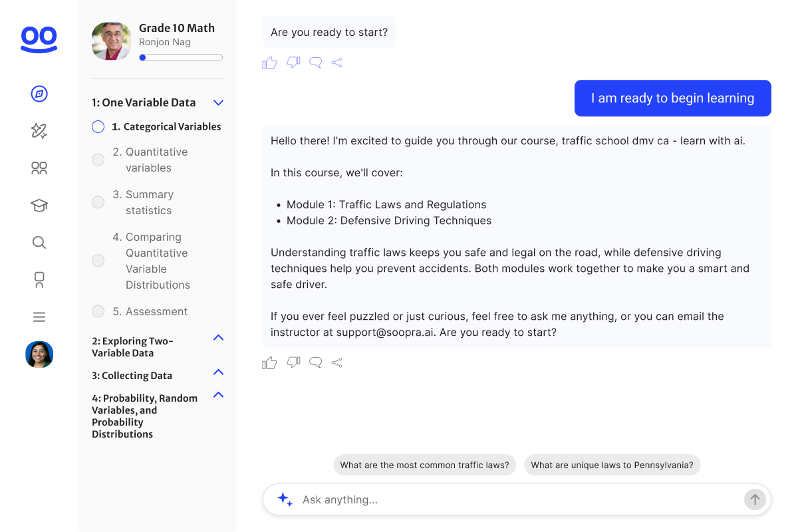
Task: Open the Explore compass icon in sidebar
Action: point(39,94)
